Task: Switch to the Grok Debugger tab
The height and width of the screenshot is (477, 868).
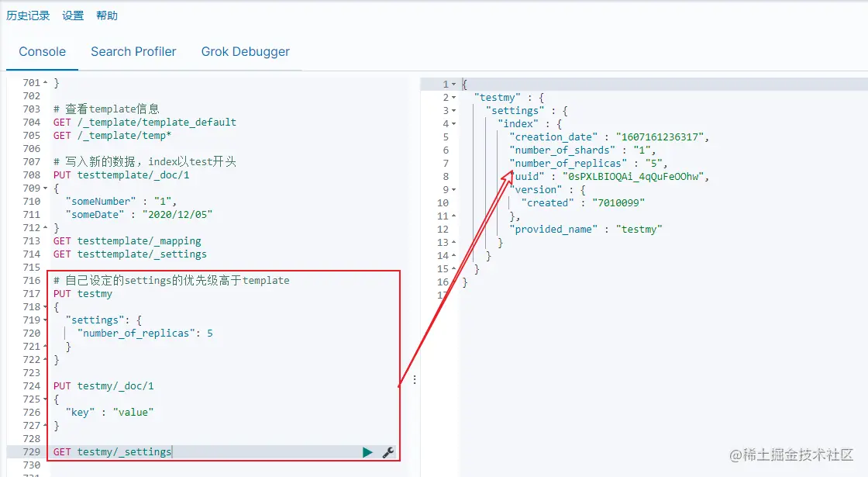Action: click(245, 51)
